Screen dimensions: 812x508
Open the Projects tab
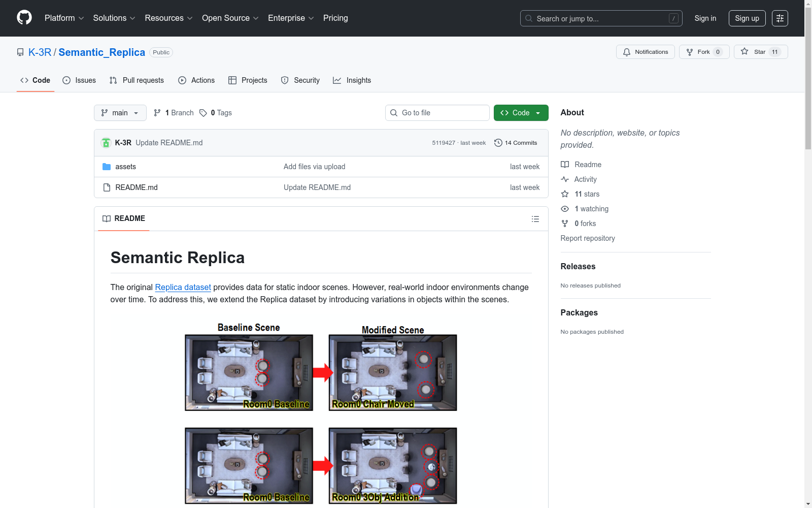[x=248, y=80]
